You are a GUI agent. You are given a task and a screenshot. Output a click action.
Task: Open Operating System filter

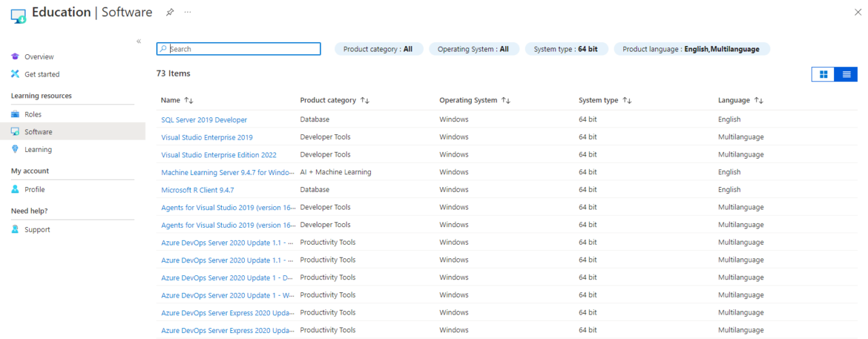click(x=474, y=49)
